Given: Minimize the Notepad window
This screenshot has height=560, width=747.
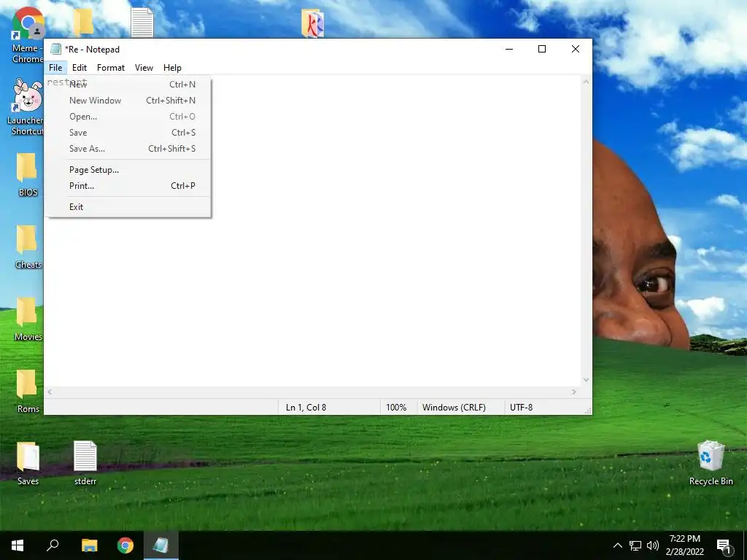Looking at the screenshot, I should pos(509,49).
